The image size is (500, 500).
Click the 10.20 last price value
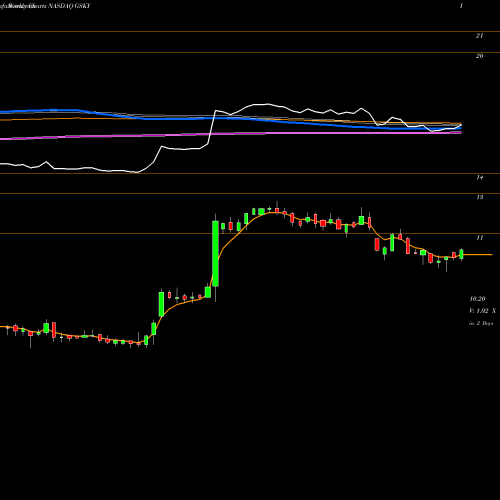(477, 299)
